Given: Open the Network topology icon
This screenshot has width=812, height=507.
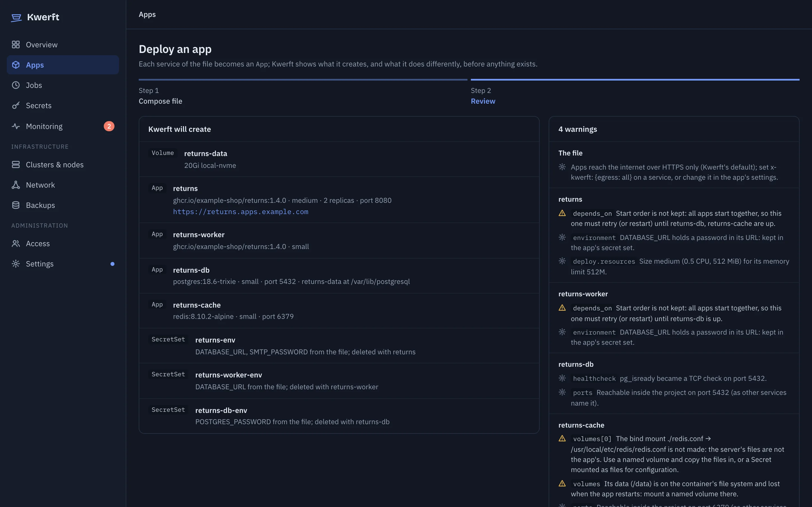Looking at the screenshot, I should [x=16, y=185].
